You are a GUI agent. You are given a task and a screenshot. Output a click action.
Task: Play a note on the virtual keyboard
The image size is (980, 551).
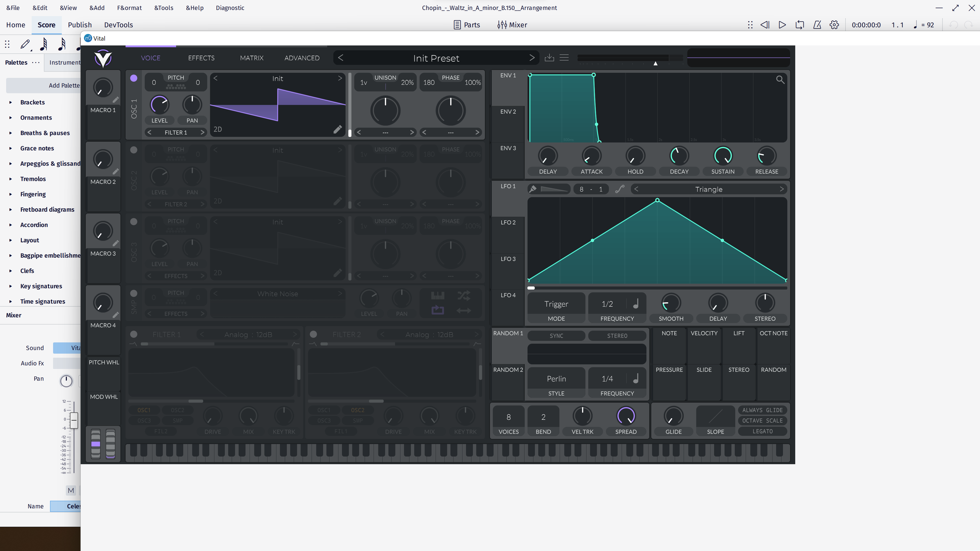click(x=457, y=455)
